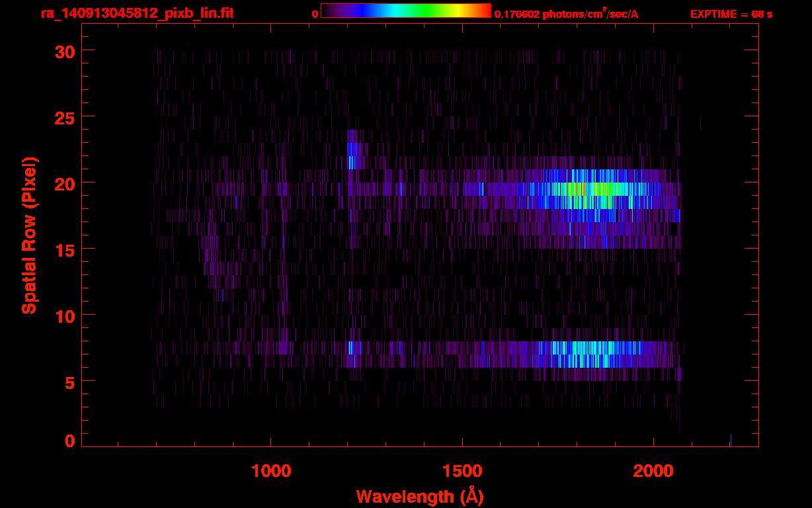Click the 20 spatial row tick label
This screenshot has width=812, height=508.
click(64, 183)
